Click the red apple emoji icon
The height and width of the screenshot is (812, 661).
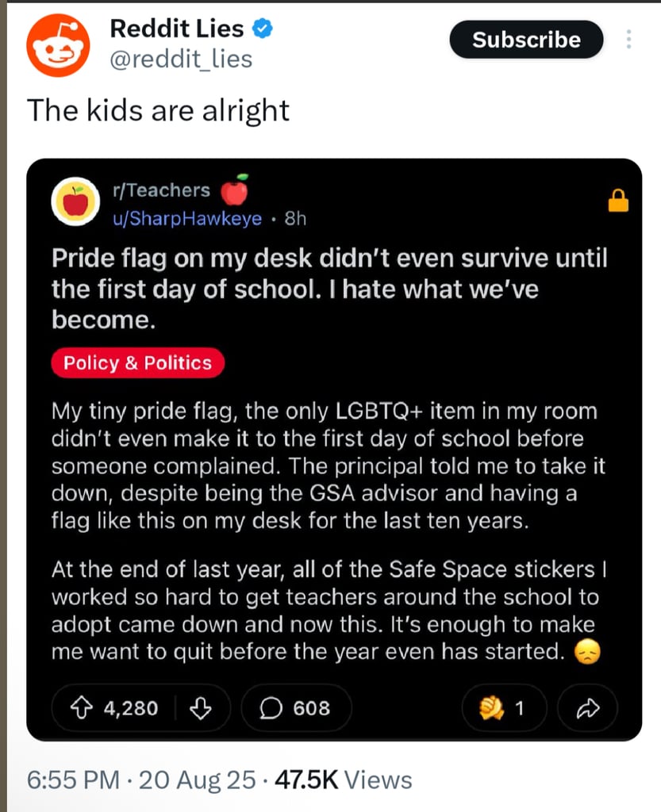pos(234,190)
